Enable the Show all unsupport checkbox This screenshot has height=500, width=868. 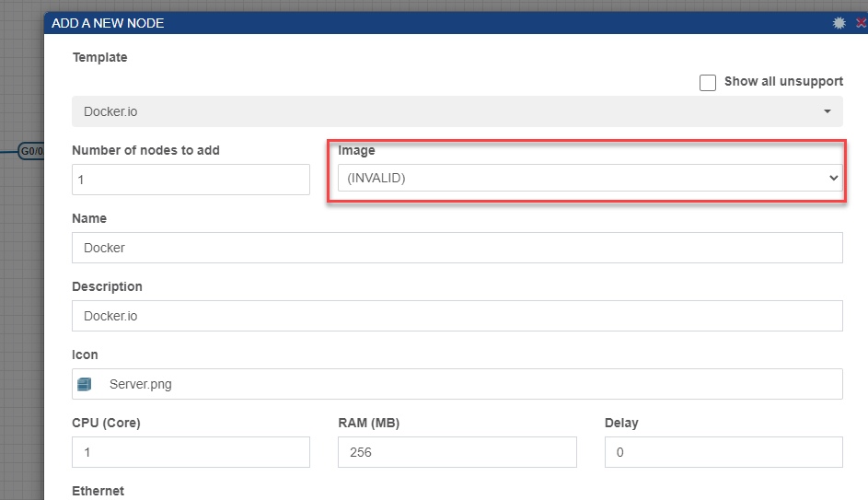[708, 83]
